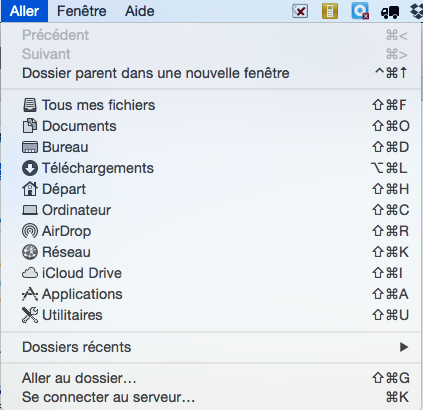
Task: Open the Dropbox menu bar icon
Action: tap(416, 11)
